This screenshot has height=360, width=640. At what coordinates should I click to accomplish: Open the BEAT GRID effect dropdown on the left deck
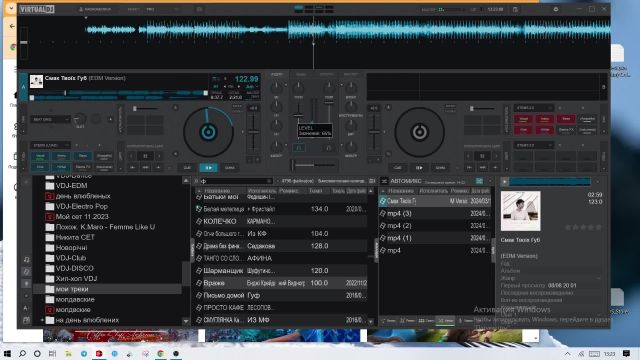click(x=51, y=119)
